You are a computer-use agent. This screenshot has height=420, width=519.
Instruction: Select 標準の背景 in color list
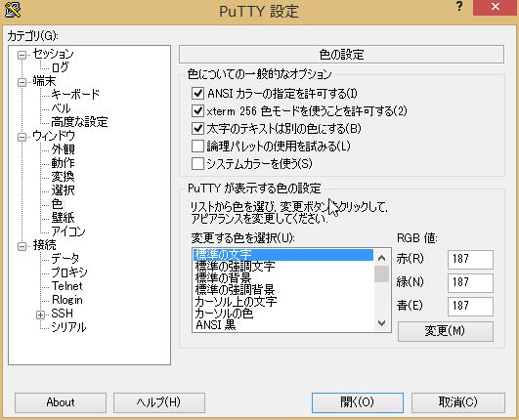point(283,277)
